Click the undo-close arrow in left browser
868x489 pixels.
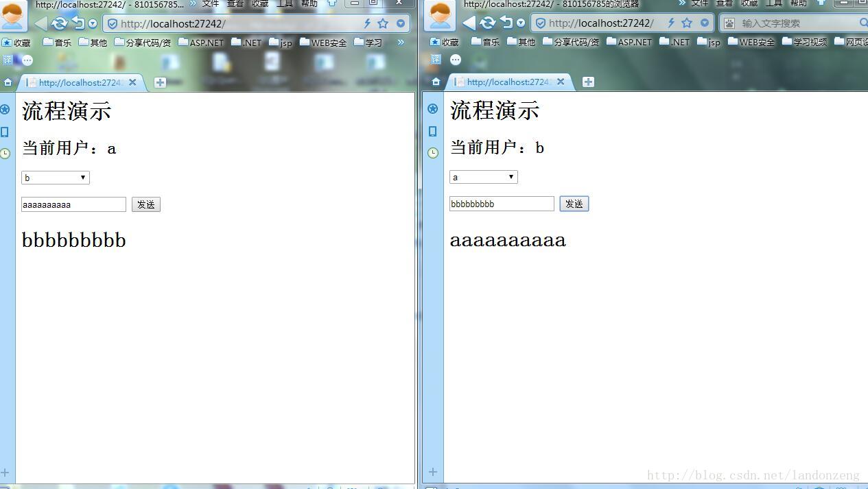[x=78, y=23]
